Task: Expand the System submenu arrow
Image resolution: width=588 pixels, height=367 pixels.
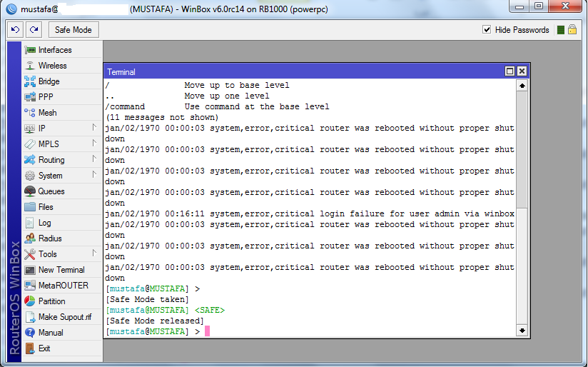Action: click(94, 175)
